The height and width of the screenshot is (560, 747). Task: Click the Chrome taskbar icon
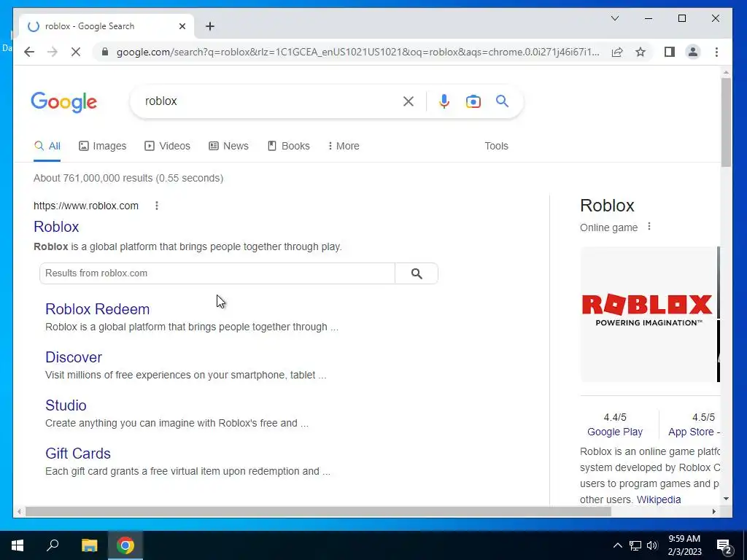125,545
